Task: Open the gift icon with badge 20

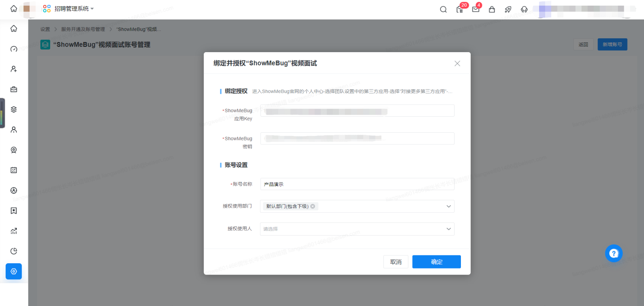Action: pos(460,9)
